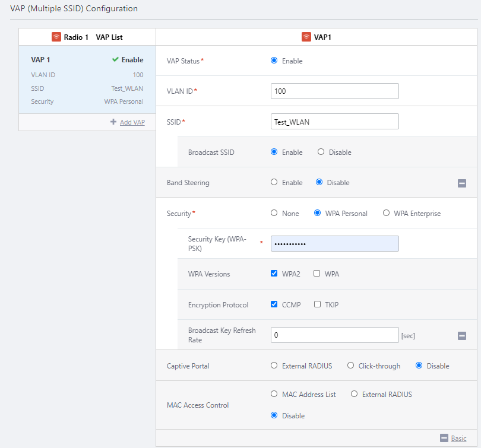
Task: Click the minus icon beside Basic
Action: 444,438
